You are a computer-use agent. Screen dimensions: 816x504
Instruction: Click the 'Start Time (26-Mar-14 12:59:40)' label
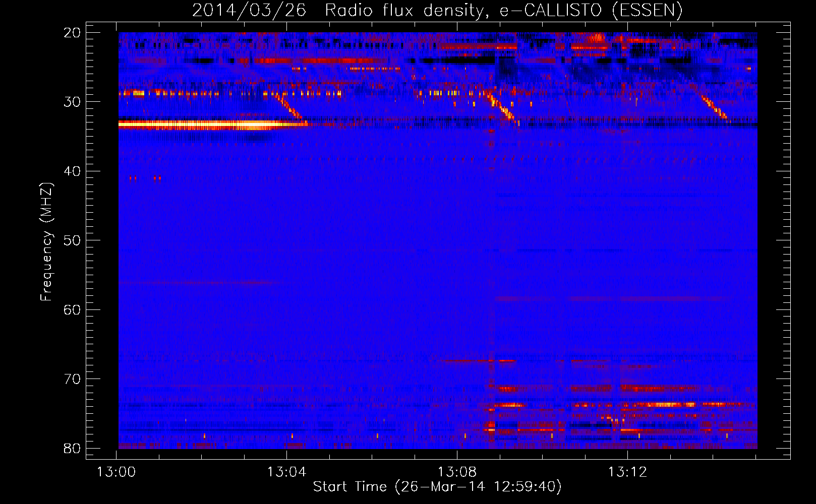(x=437, y=487)
